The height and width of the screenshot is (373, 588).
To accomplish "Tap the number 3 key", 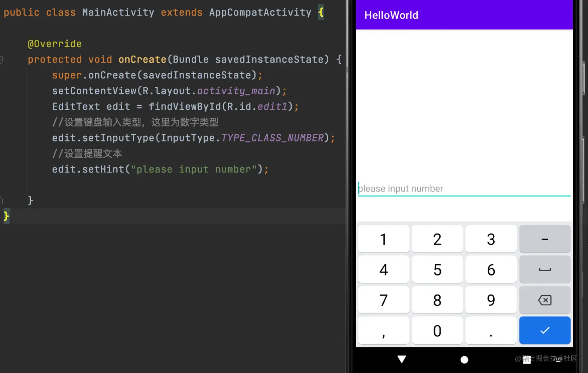I will coord(491,239).
